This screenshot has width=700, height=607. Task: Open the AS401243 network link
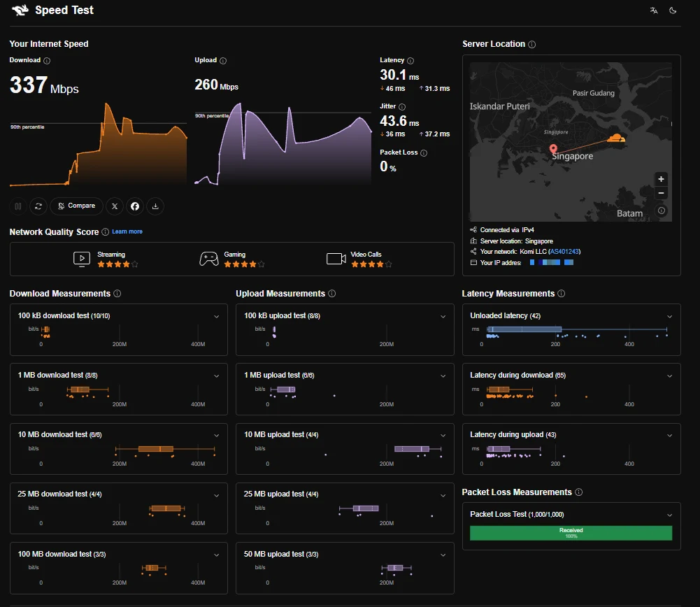coord(564,252)
